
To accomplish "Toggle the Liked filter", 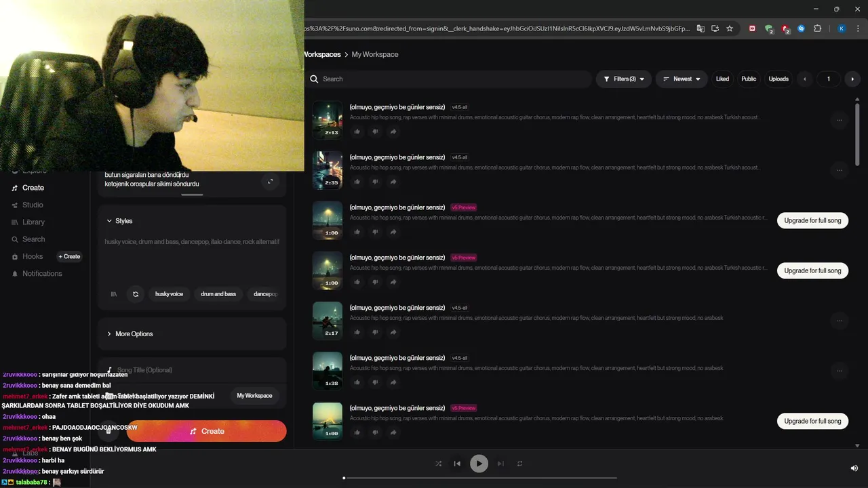I will [723, 79].
